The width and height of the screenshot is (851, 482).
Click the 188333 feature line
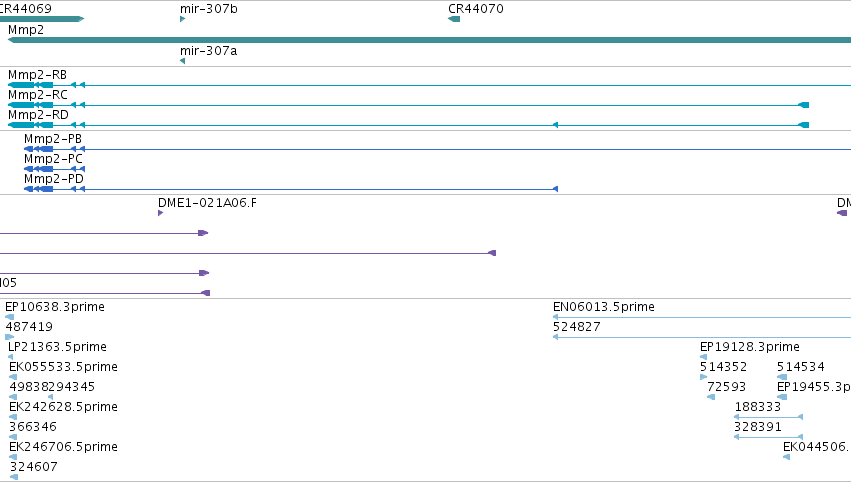769,417
